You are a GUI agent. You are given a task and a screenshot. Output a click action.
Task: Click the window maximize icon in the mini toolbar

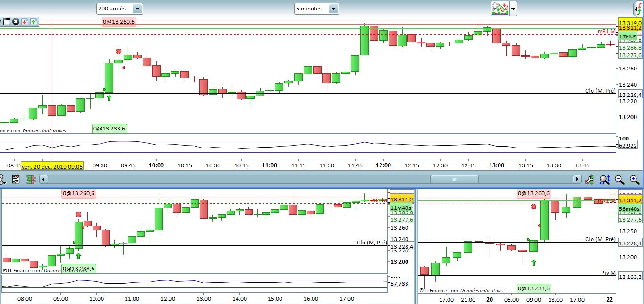point(7,21)
